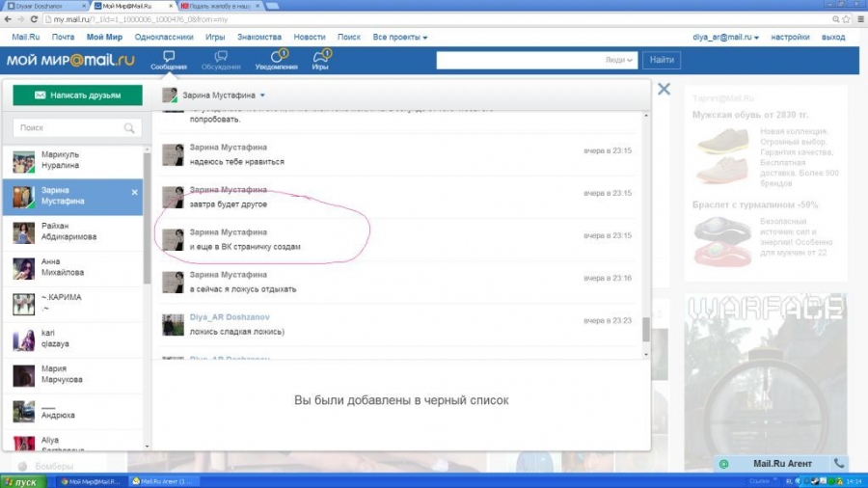Viewport: 868px width, 488px height.
Task: Open the Мужская обувь от 2830 тг ad
Action: pos(750,115)
